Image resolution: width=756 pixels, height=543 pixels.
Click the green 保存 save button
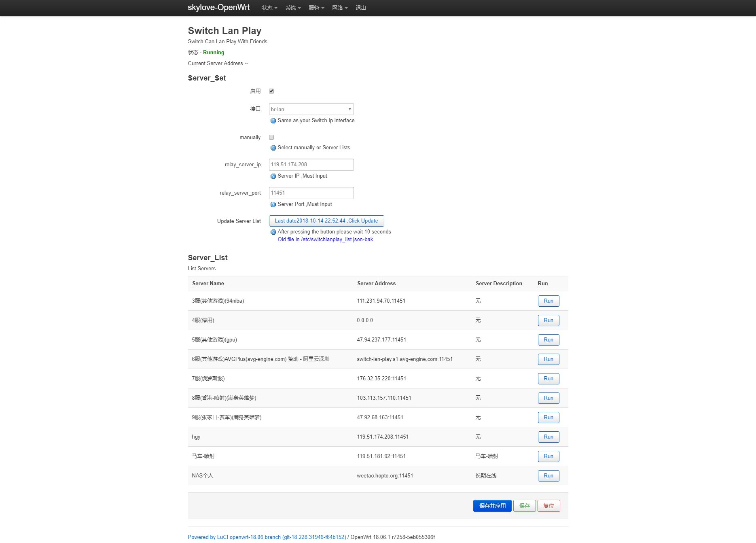[525, 506]
